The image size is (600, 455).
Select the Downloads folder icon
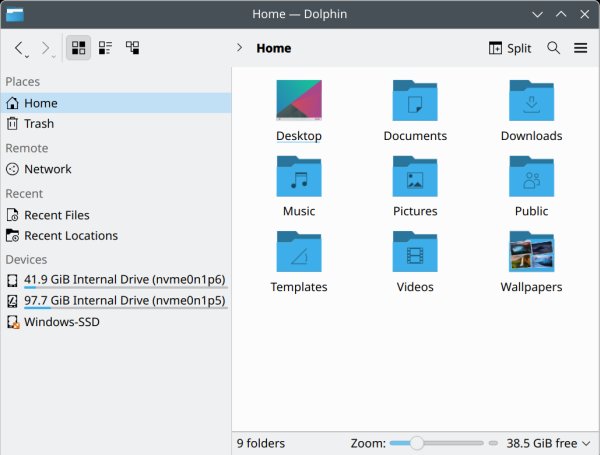531,100
